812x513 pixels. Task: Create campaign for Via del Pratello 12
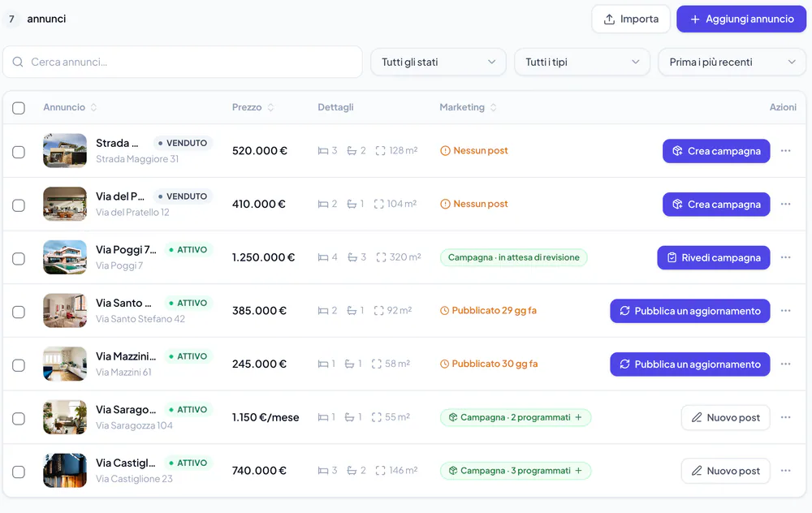(716, 205)
